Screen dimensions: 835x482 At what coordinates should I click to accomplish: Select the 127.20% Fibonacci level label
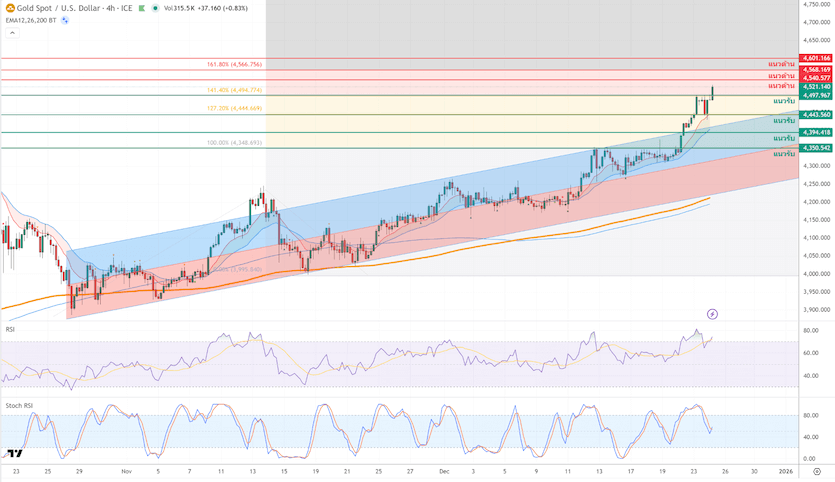tap(234, 108)
